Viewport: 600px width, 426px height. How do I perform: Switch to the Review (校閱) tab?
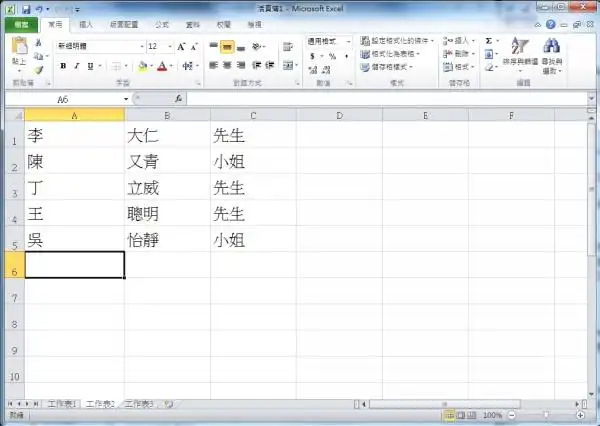pyautogui.click(x=223, y=24)
